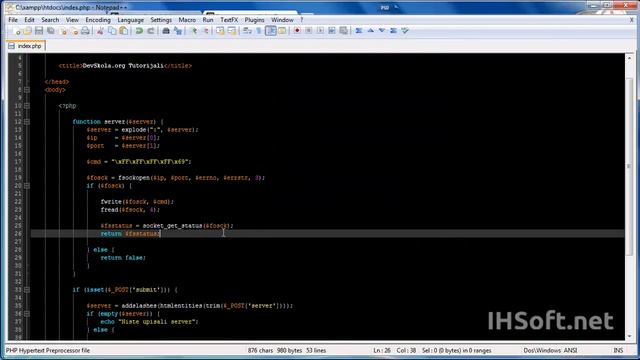Collapse the empty($server) fold at line 36
Viewport: 640px width, 360px height.
click(x=27, y=314)
